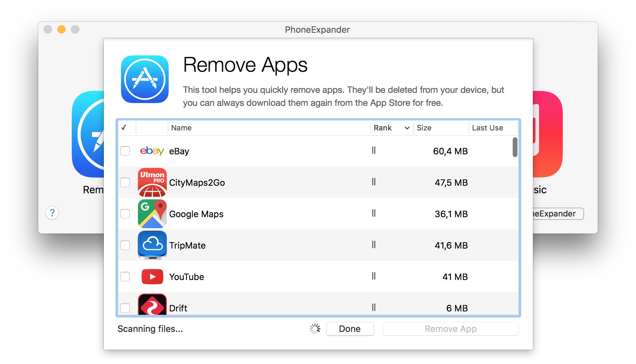Click the Remove App button

click(451, 329)
